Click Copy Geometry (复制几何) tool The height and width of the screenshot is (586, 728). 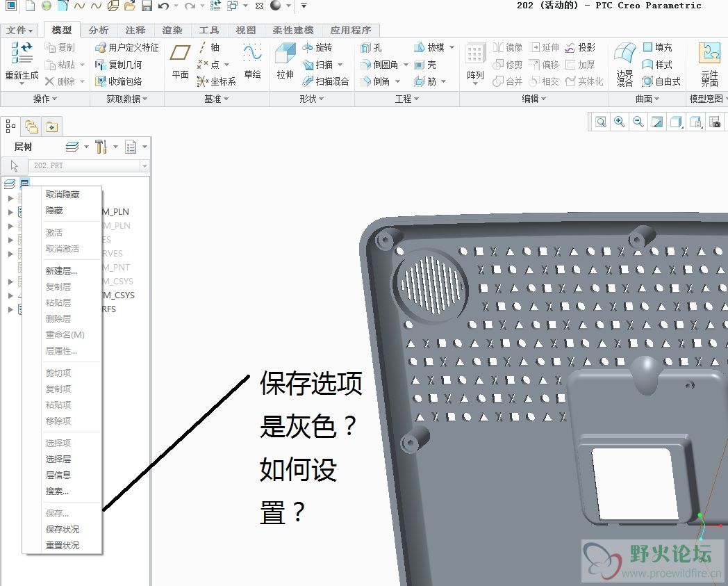coord(118,65)
